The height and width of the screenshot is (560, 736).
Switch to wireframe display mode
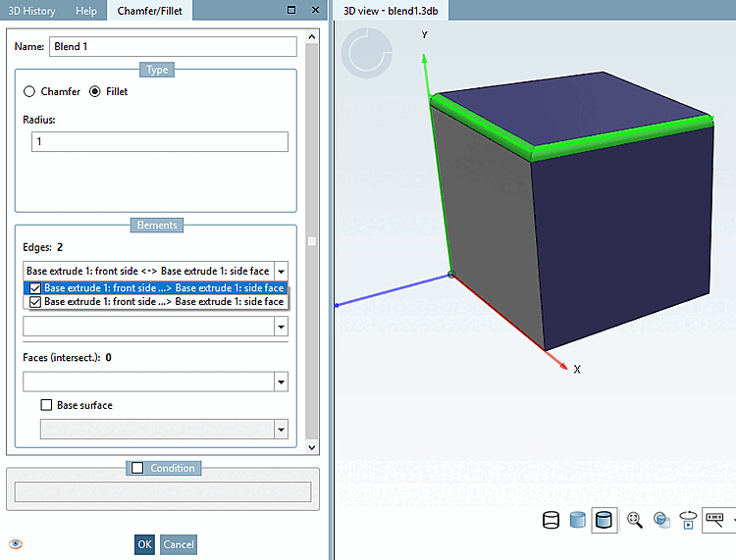[x=551, y=520]
